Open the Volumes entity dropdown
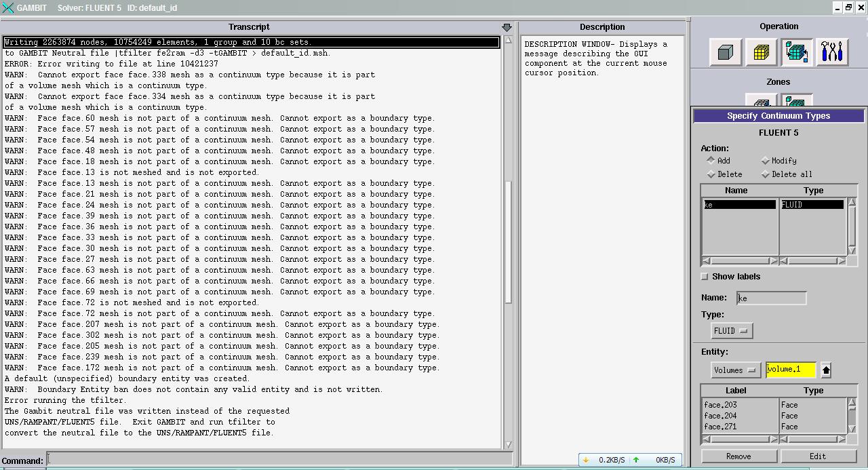868x470 pixels. pos(735,370)
